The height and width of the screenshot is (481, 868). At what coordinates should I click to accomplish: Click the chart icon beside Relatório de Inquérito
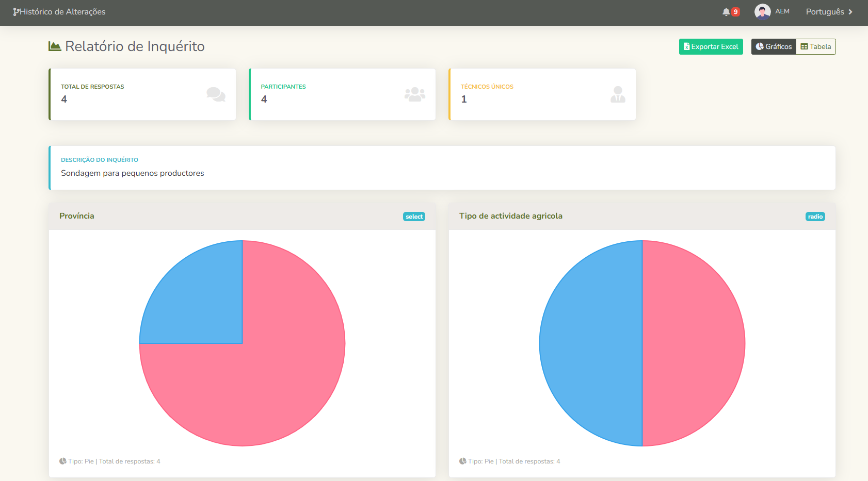coord(55,46)
